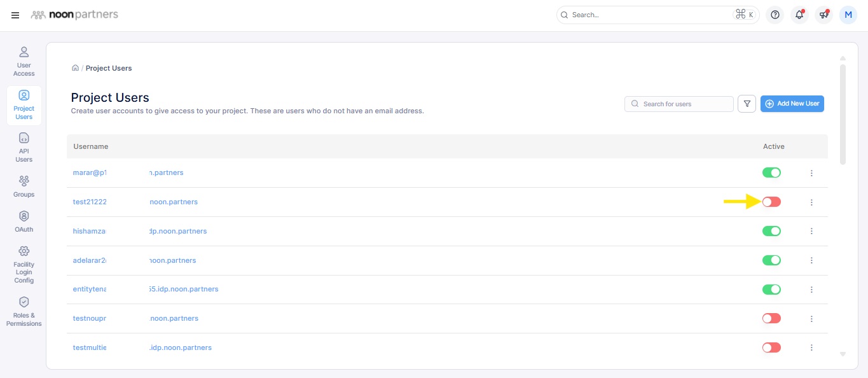Open the announcements megaphone icon
Image resolution: width=868 pixels, height=378 pixels.
tap(823, 15)
